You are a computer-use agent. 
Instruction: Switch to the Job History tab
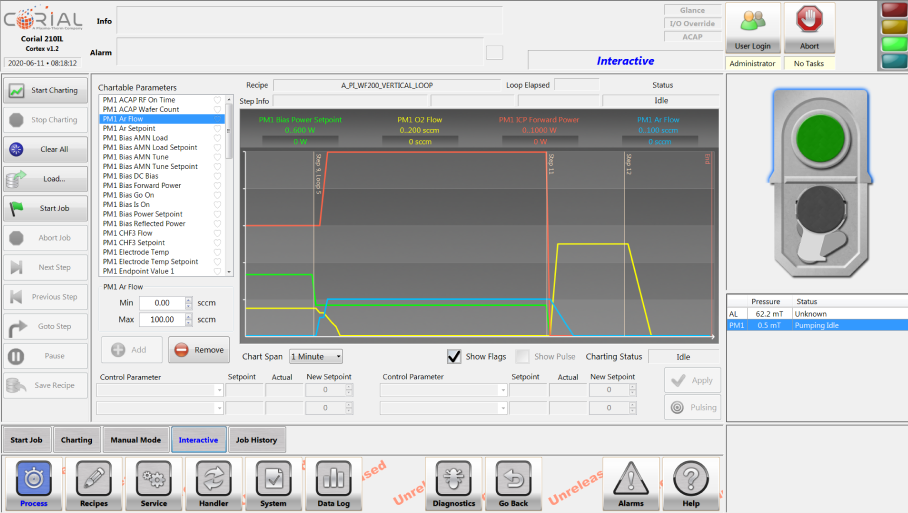258,440
